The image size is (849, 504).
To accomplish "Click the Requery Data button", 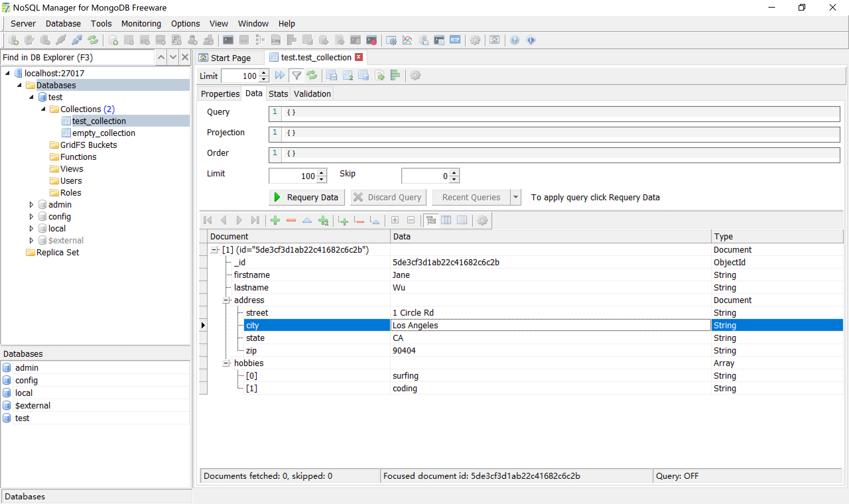I will tap(306, 197).
